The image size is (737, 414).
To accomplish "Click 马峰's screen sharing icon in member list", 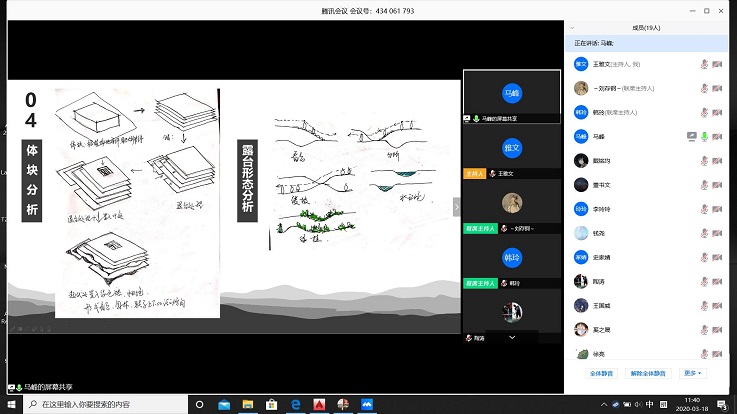I will pyautogui.click(x=691, y=136).
